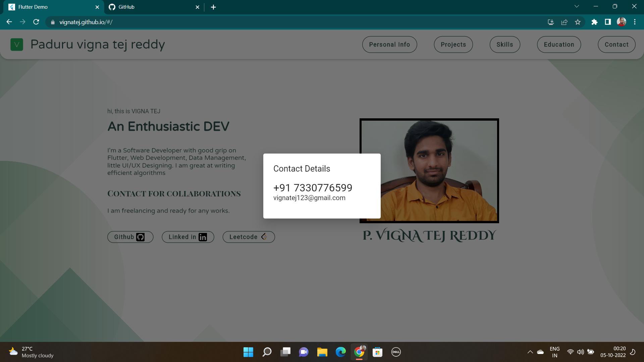This screenshot has width=644, height=362.
Task: Select the Leetcode icon button
Action: pyautogui.click(x=264, y=237)
